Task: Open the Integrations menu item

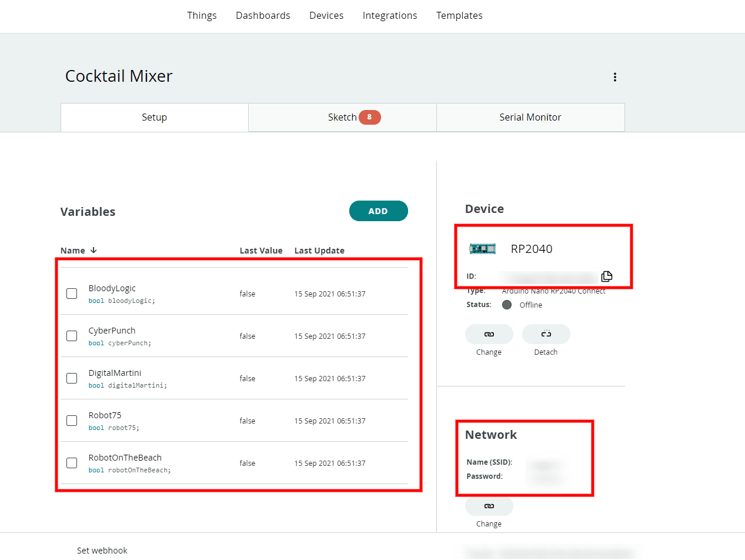Action: [389, 16]
